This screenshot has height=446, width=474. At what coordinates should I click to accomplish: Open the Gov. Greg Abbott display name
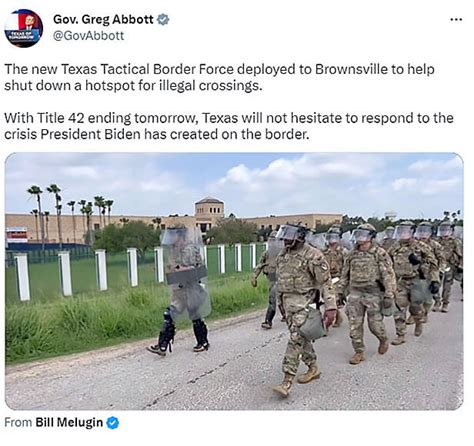[x=103, y=19]
